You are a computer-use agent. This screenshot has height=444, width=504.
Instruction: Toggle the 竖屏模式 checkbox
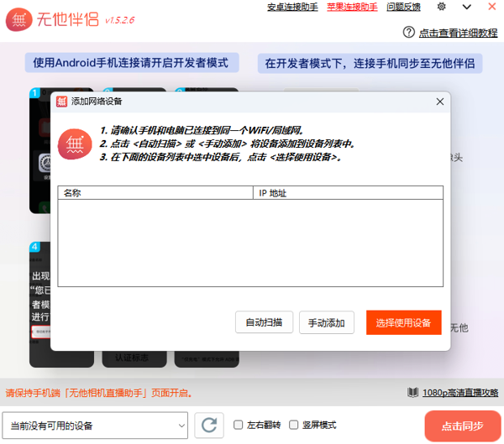click(x=294, y=426)
